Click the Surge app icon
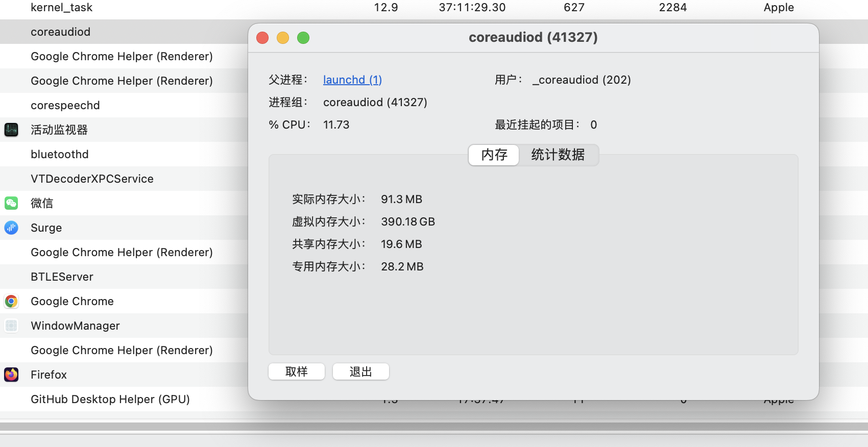The width and height of the screenshot is (868, 447). click(x=11, y=228)
